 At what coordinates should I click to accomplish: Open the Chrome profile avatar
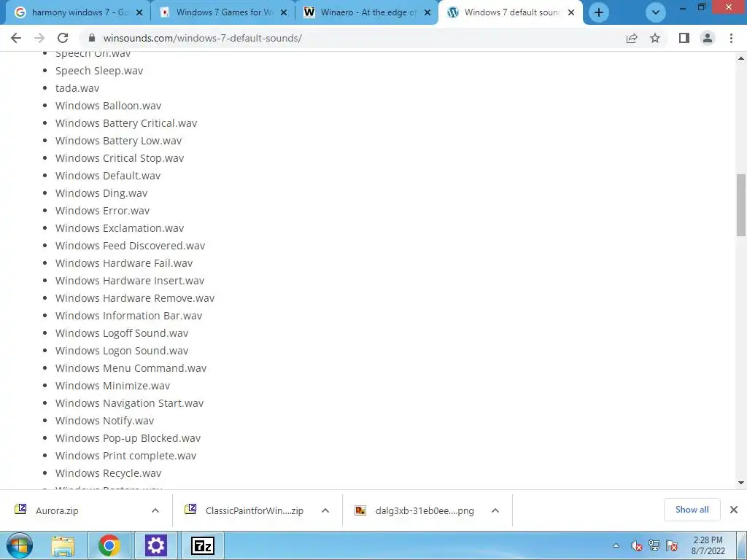708,38
